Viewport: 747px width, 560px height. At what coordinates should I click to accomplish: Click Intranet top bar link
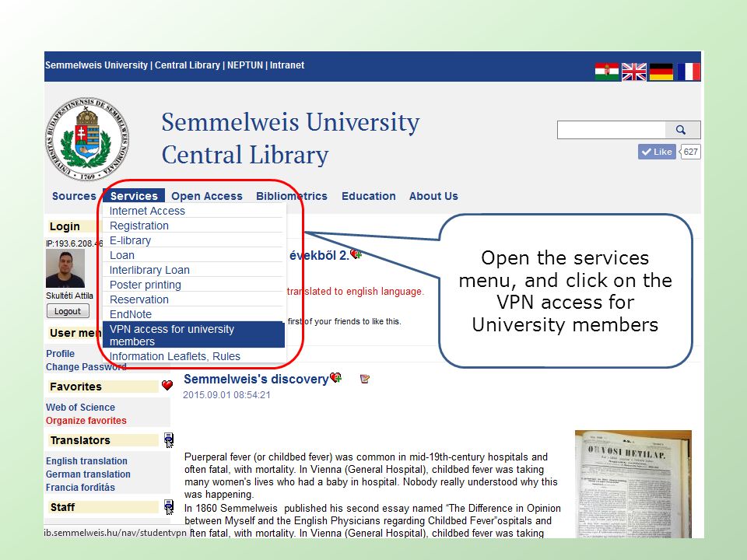click(287, 65)
